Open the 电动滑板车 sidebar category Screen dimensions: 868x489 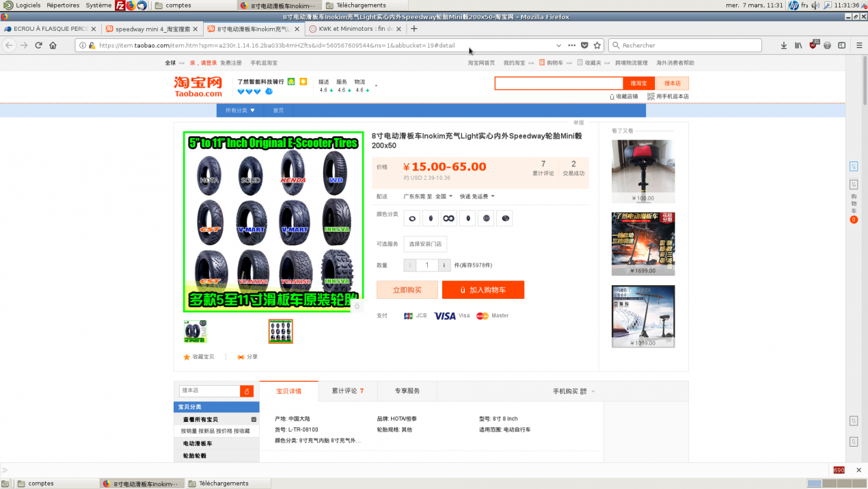click(198, 444)
